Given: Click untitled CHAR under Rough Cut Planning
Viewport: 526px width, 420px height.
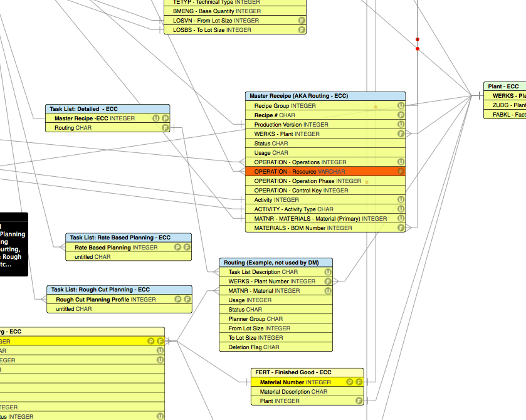Looking at the screenshot, I should [119, 308].
